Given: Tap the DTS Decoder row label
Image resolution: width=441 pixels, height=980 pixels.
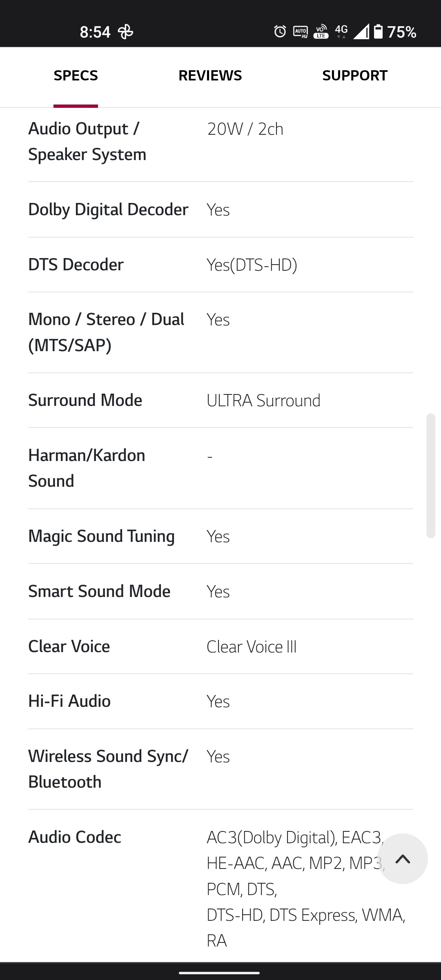Looking at the screenshot, I should [76, 265].
